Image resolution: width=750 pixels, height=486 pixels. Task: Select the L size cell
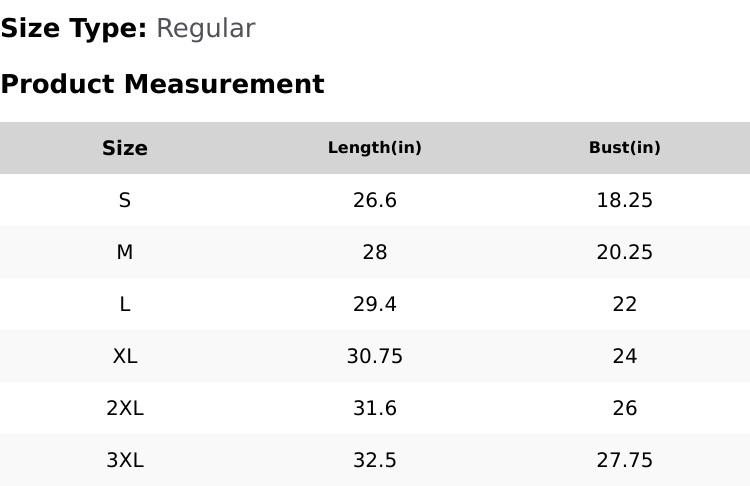[x=125, y=304]
